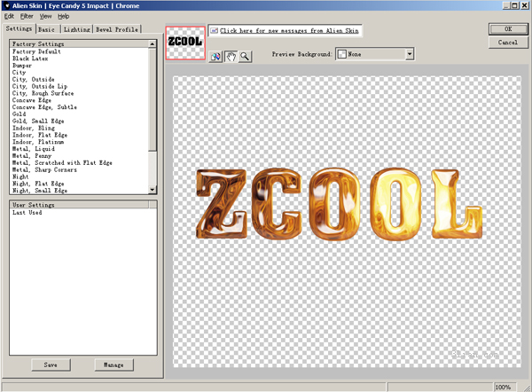Select the Bumper preset
This screenshot has height=392, width=532.
pyautogui.click(x=22, y=66)
